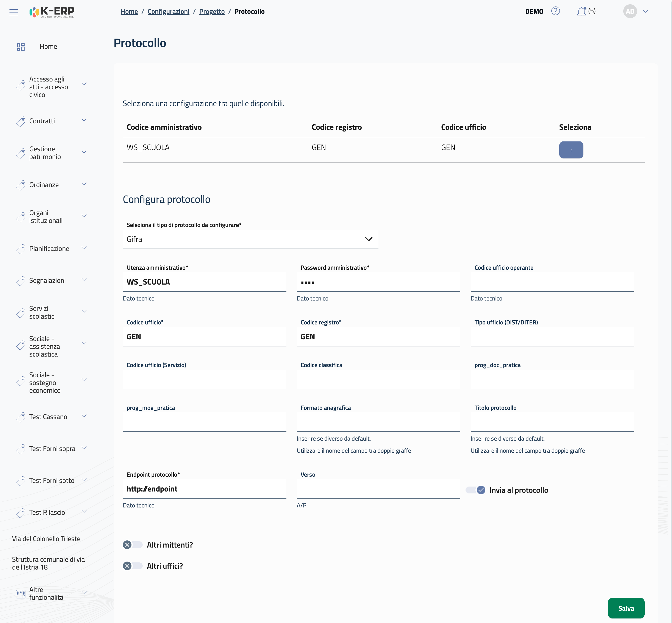
Task: Click the Endpoint protocollo input field
Action: pos(204,489)
